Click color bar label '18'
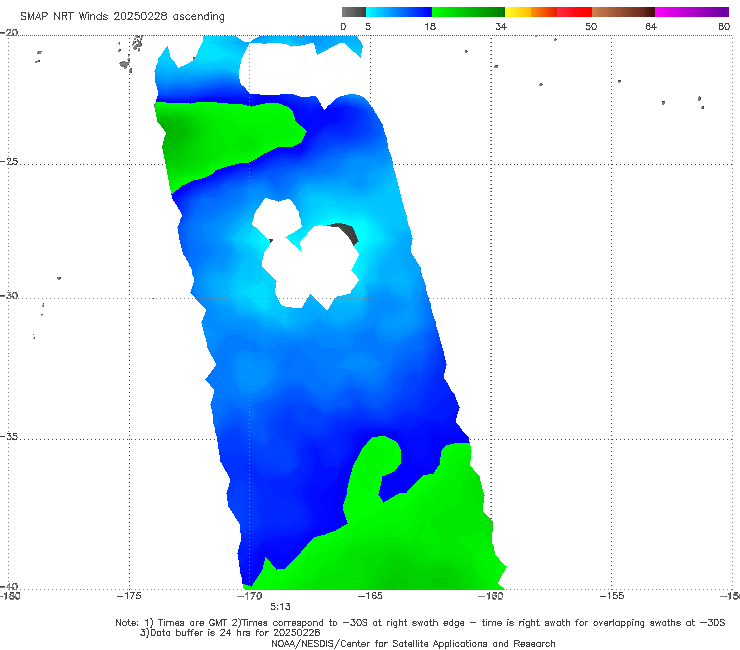Viewport: 740px width, 650px height. [x=430, y=26]
